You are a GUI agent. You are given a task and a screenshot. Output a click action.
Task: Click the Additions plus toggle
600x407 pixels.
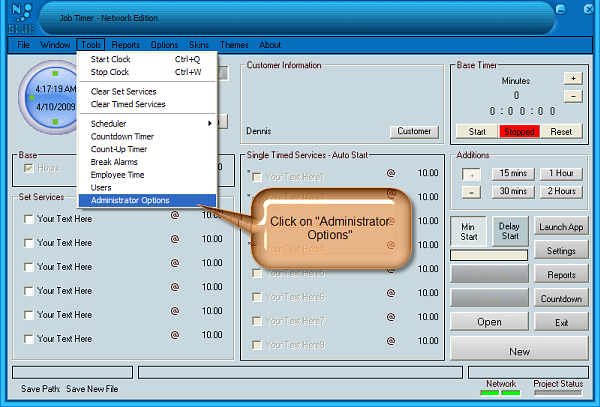coord(471,175)
